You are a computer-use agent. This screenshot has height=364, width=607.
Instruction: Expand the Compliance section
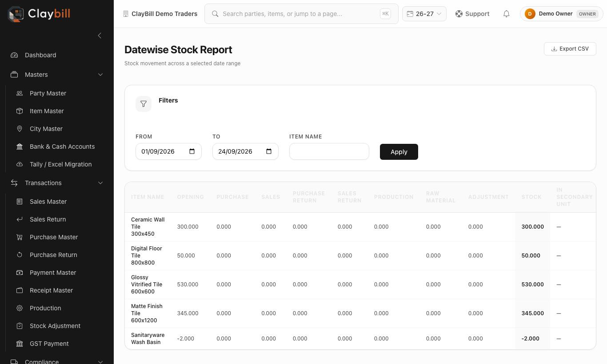point(100,362)
